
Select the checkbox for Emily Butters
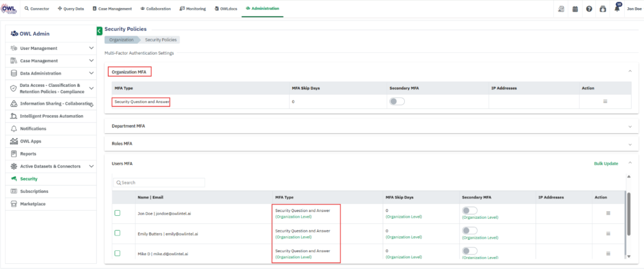tap(118, 233)
